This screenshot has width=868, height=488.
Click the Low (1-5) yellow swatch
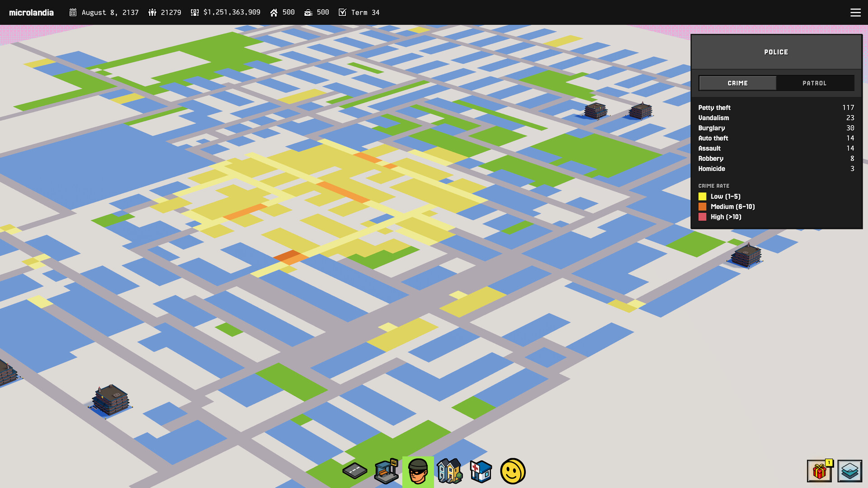(702, 197)
